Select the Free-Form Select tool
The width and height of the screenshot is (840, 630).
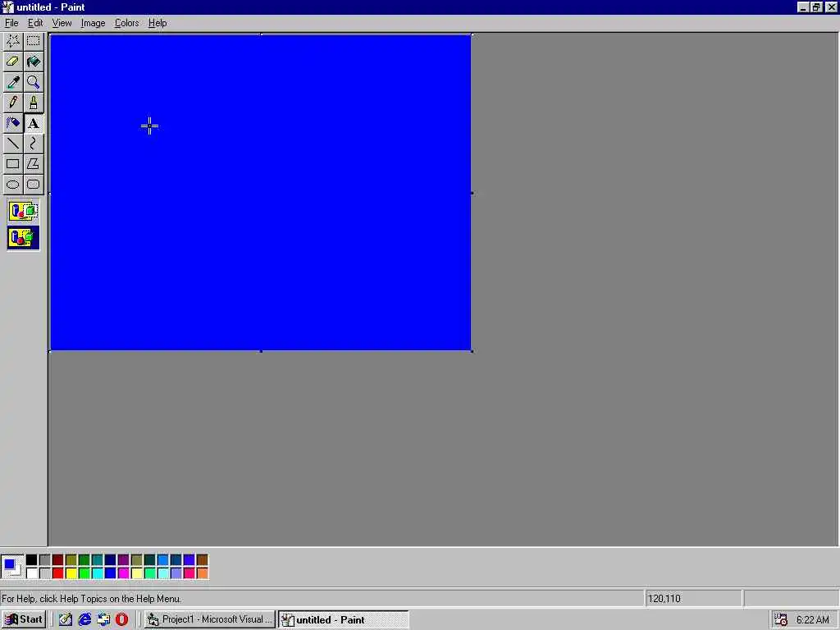13,41
